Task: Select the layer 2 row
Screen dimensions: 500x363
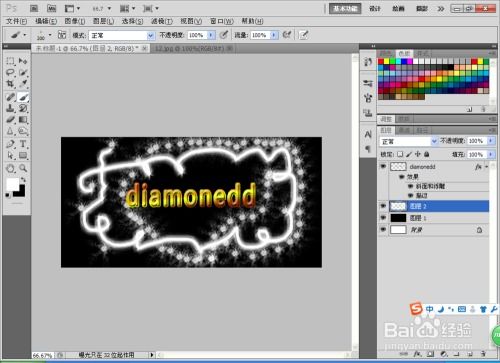Action: (438, 206)
